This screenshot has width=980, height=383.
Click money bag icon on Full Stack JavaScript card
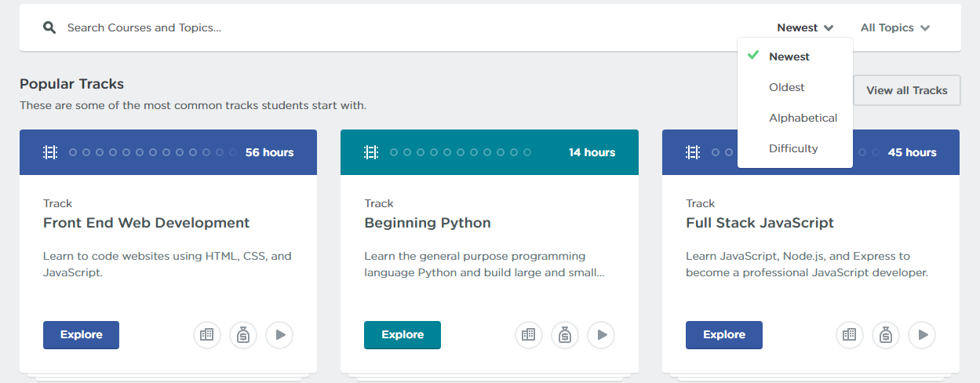tap(886, 335)
